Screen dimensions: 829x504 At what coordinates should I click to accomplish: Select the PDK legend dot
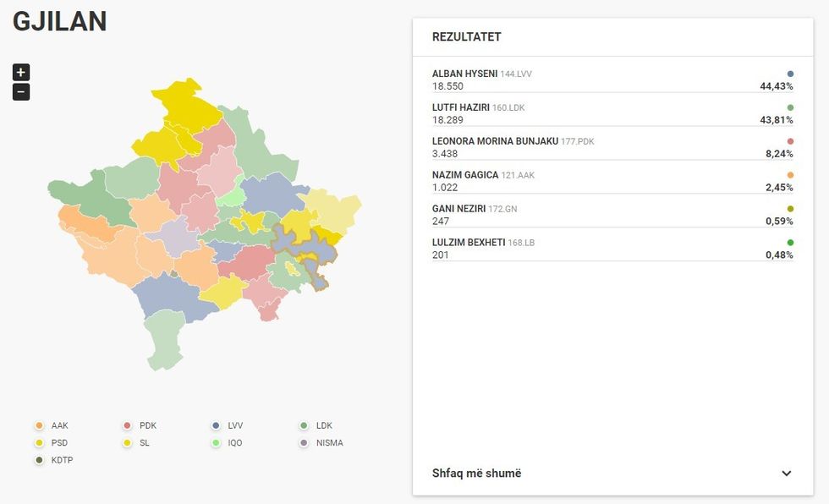[x=127, y=425]
